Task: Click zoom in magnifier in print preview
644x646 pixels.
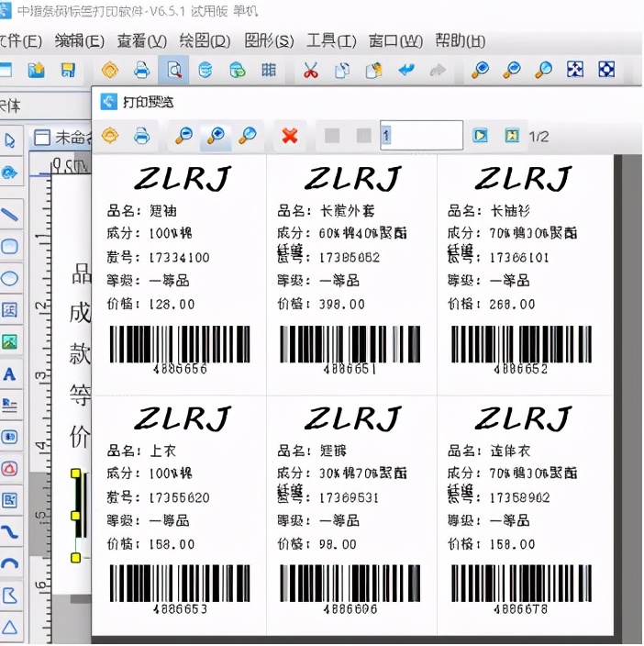Action: click(x=216, y=136)
